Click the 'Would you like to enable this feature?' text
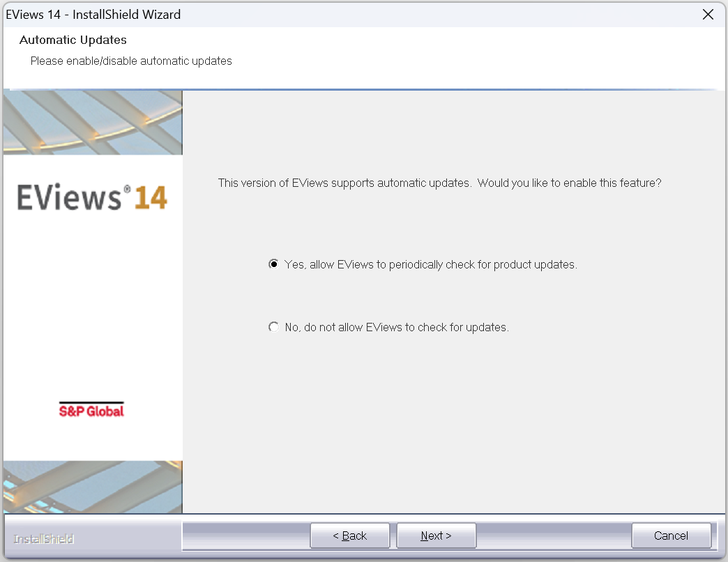The width and height of the screenshot is (728, 562). pos(569,183)
